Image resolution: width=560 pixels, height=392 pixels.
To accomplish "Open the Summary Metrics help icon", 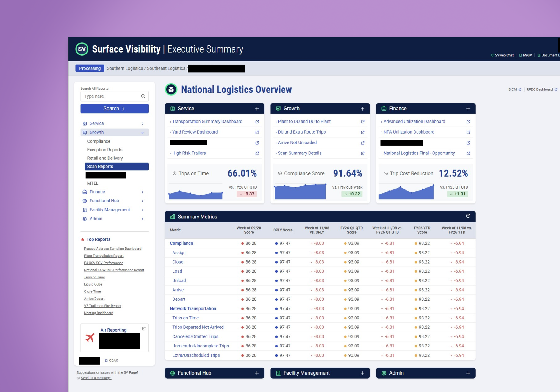I will pyautogui.click(x=468, y=216).
